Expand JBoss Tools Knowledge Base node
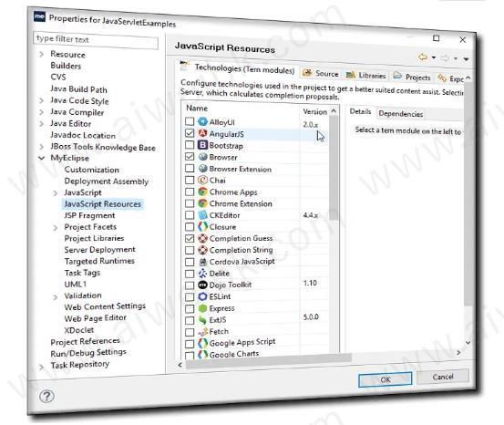Screen dimensions: 504x425 pos(41,147)
